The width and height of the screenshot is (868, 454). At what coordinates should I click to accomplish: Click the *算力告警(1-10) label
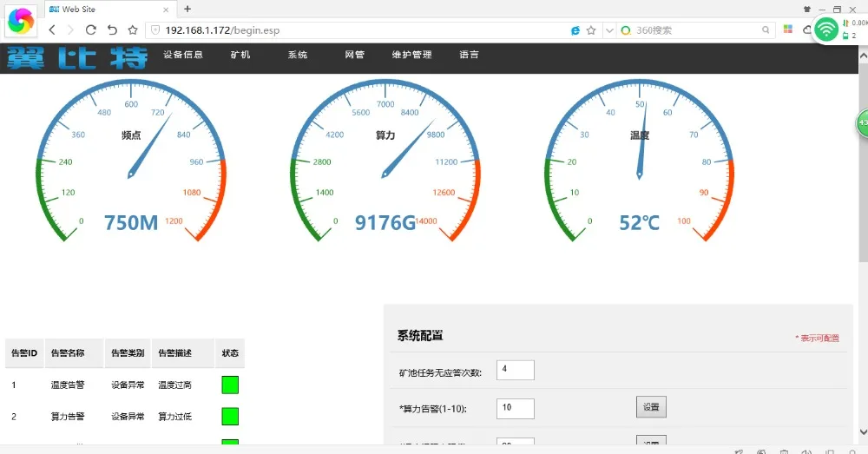[x=433, y=409]
